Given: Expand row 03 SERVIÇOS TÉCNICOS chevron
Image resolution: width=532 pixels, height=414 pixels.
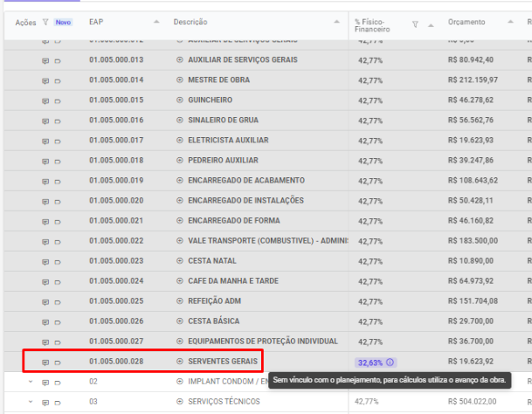Looking at the screenshot, I should click(x=31, y=402).
